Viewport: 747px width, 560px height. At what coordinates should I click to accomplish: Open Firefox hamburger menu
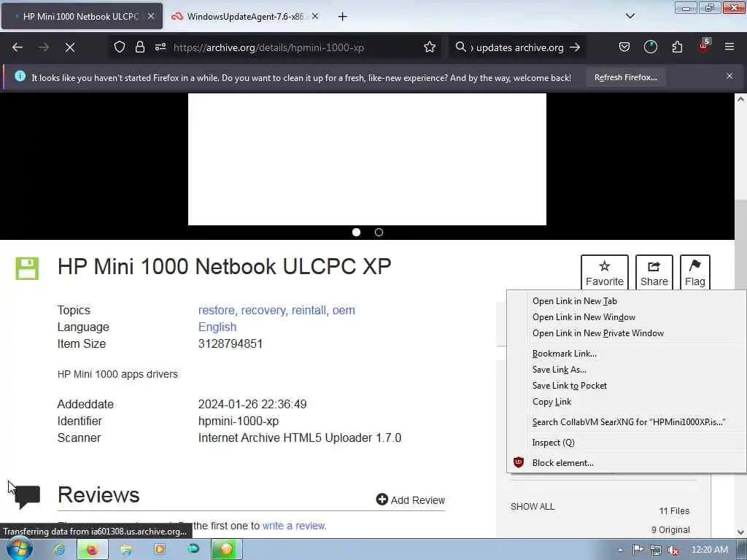tap(729, 47)
